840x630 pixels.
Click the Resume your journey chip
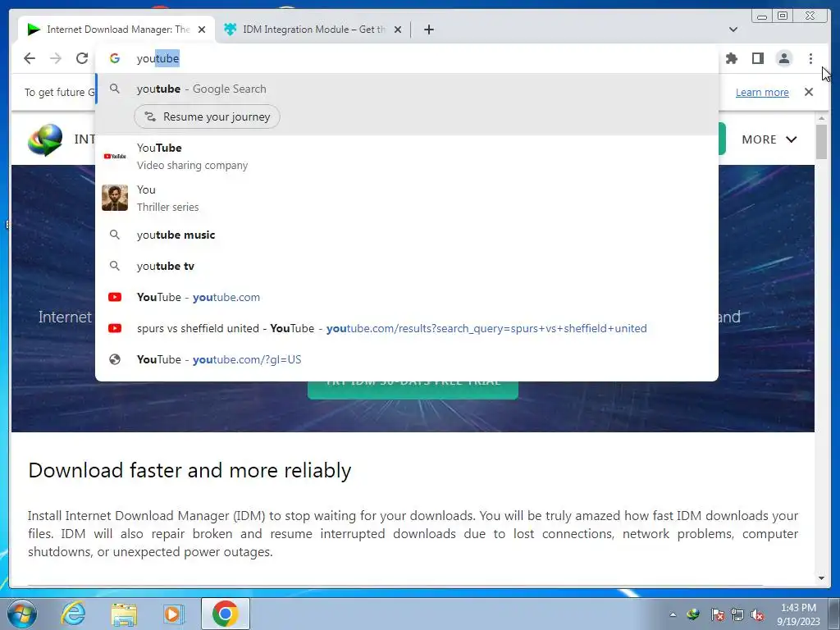point(207,116)
